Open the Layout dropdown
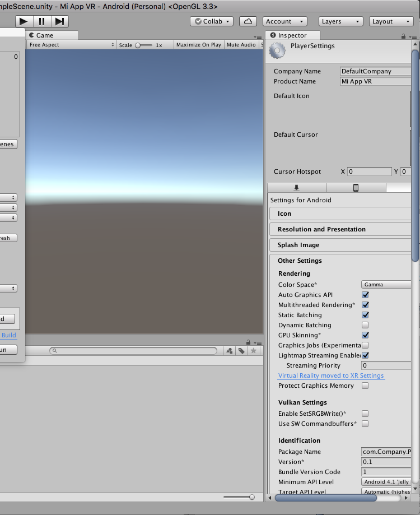This screenshot has height=515, width=420. (391, 21)
